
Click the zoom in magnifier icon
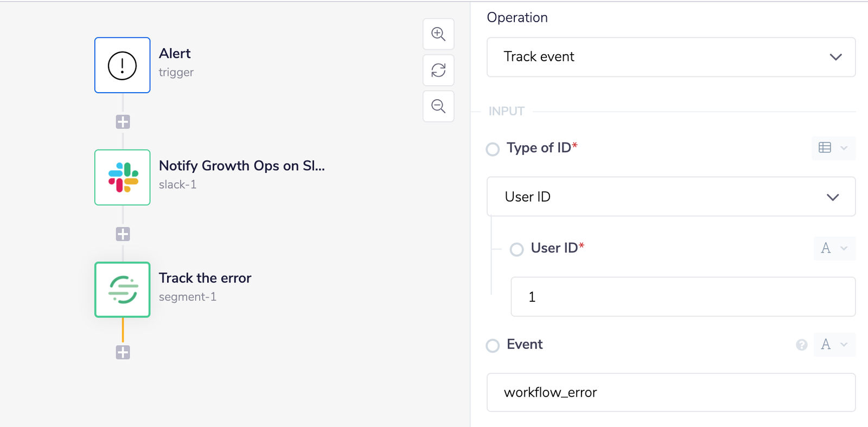click(438, 34)
